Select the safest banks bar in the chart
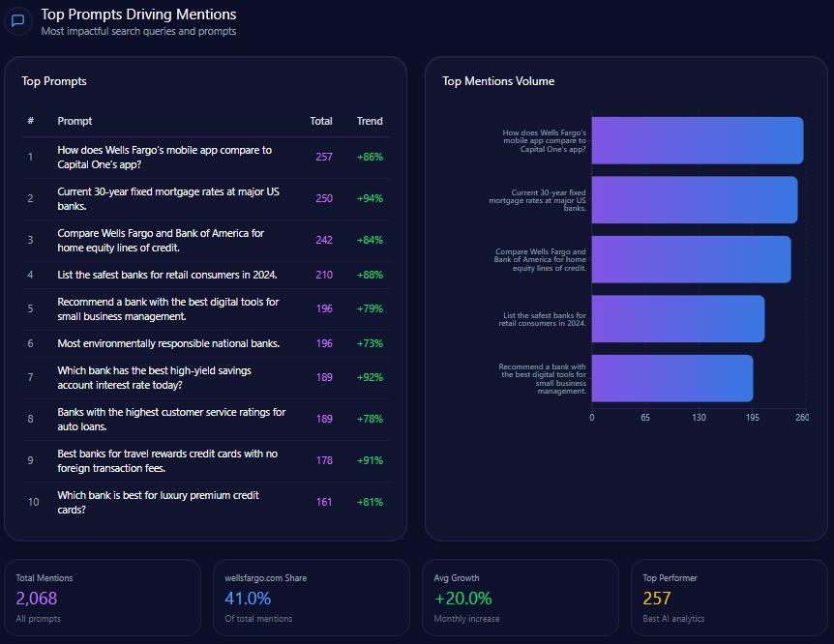834x644 pixels. (677, 319)
